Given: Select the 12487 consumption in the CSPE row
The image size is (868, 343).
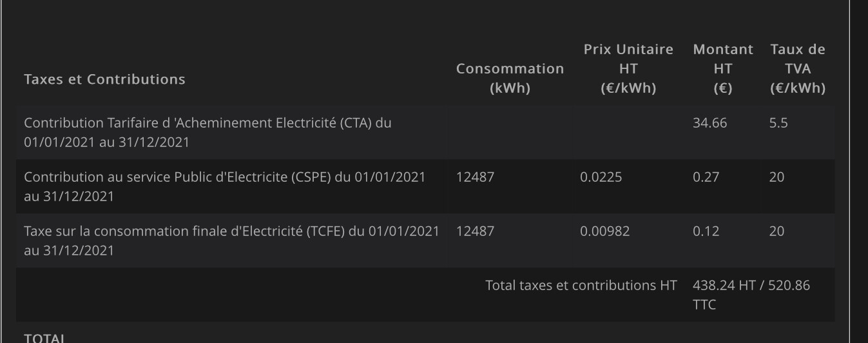Looking at the screenshot, I should 475,177.
